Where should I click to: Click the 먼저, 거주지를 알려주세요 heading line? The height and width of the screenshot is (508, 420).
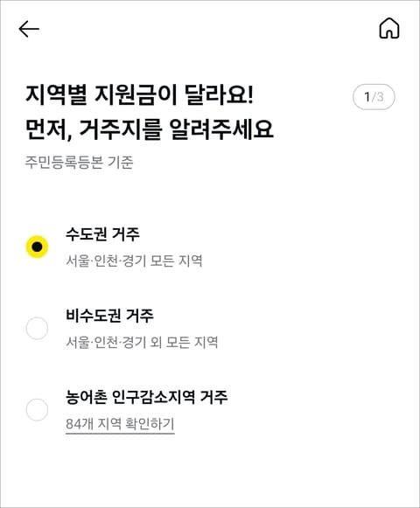click(x=150, y=129)
